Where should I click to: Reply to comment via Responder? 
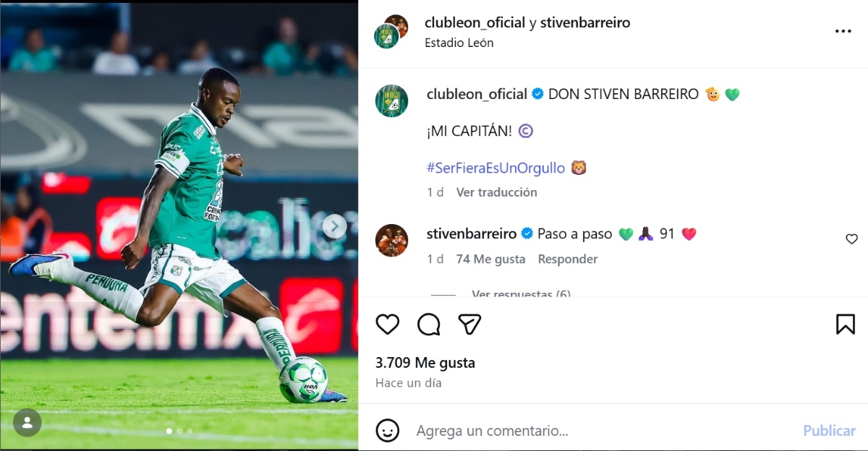[x=568, y=259]
